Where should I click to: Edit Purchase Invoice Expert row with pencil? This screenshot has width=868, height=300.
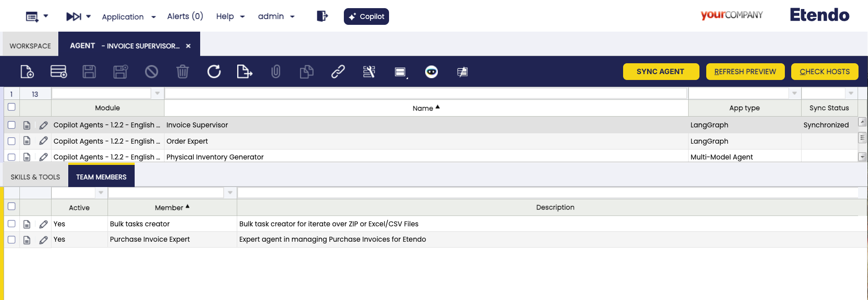[x=43, y=240]
